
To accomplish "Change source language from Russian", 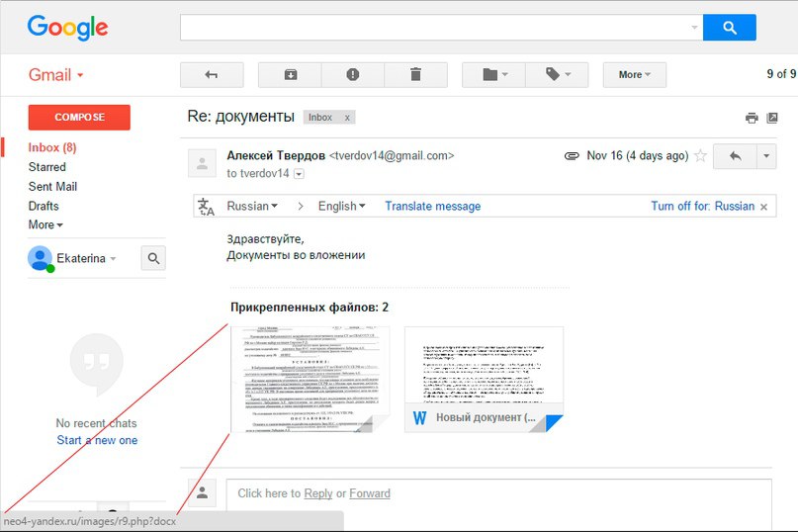I will [x=252, y=207].
